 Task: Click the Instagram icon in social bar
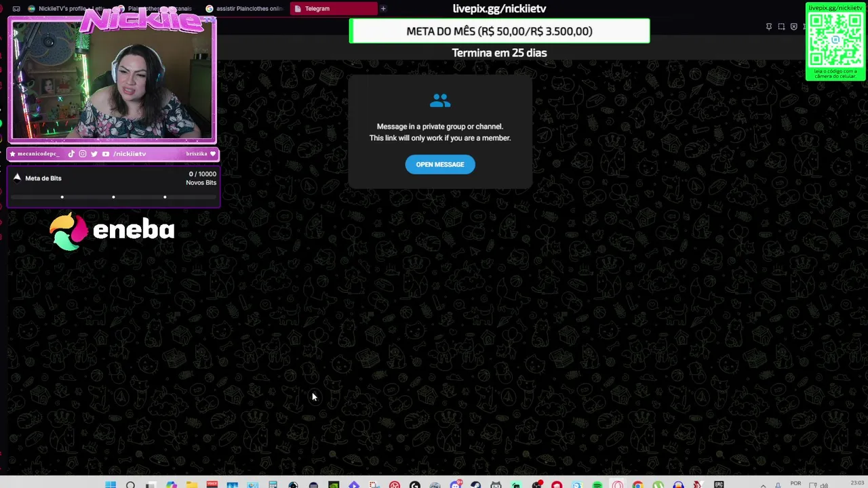point(83,154)
